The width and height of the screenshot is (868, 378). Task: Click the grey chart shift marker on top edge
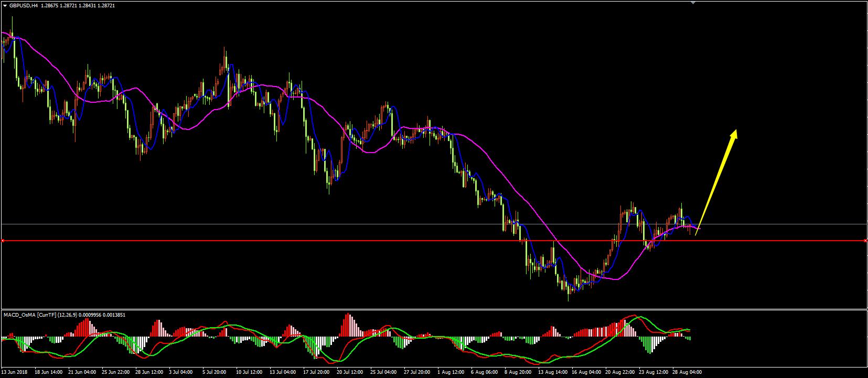pos(693,3)
